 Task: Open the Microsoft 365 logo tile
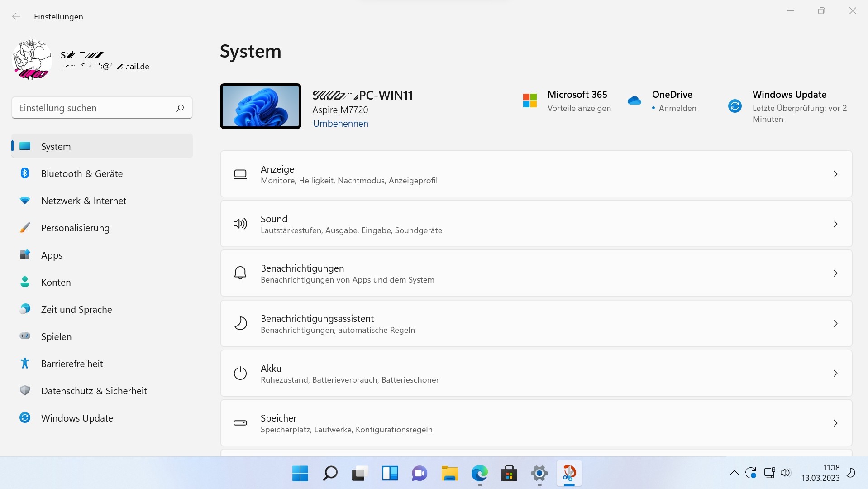(x=529, y=101)
